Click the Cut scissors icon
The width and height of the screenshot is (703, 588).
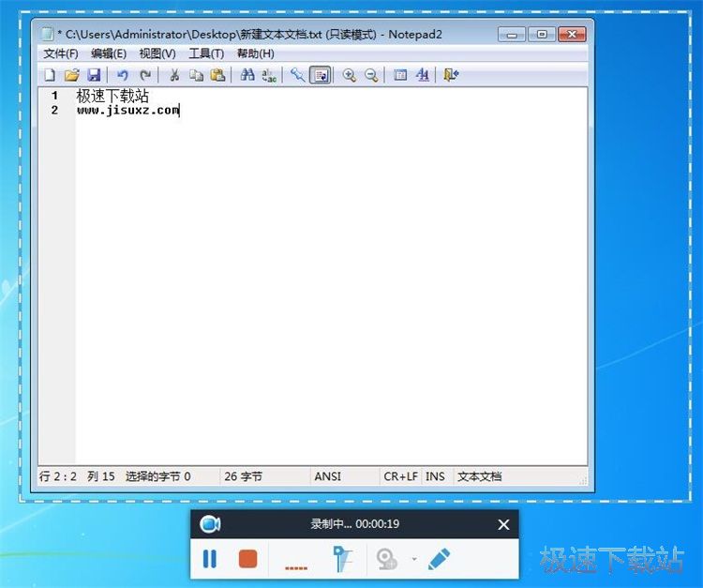tap(173, 75)
